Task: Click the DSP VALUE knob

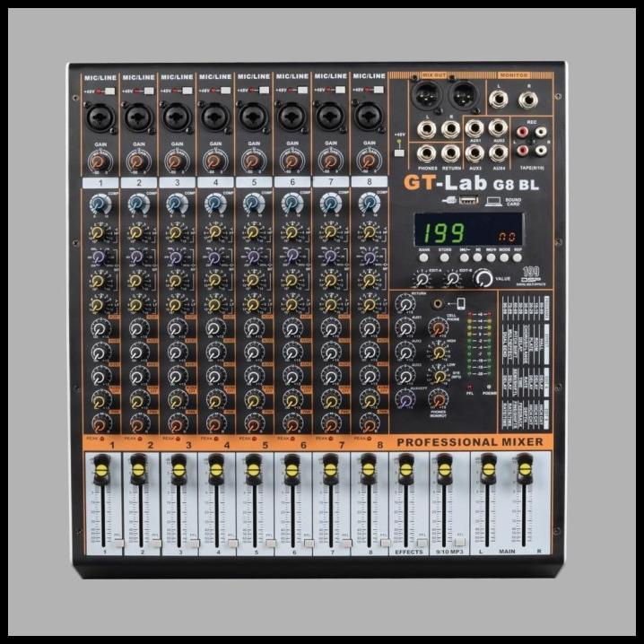Action: (483, 278)
